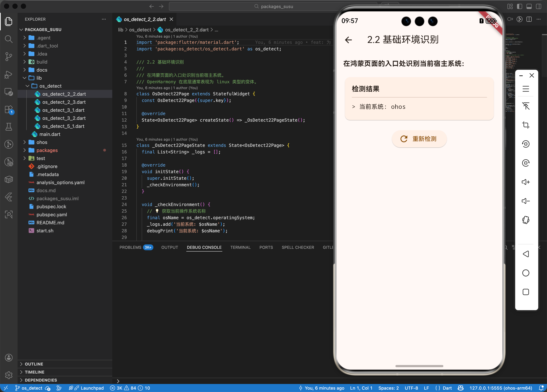Open main.dart in the explorer
547x392 pixels.
[x=50, y=134]
